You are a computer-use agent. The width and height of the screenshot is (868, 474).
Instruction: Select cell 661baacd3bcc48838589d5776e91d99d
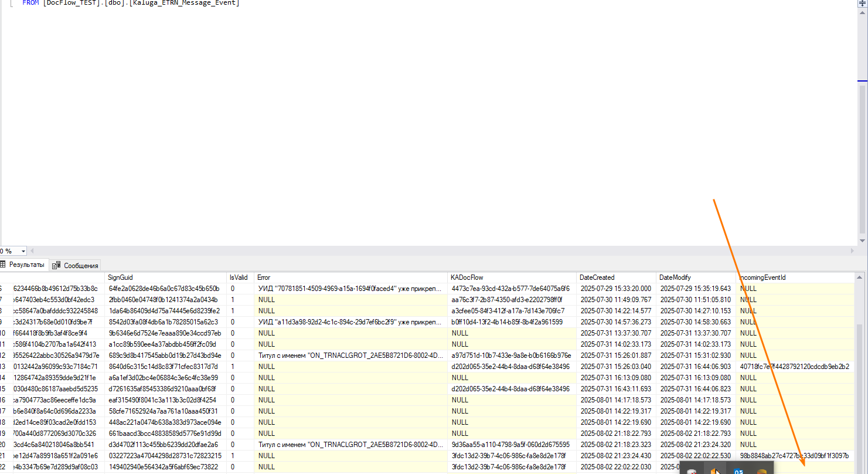(166, 434)
